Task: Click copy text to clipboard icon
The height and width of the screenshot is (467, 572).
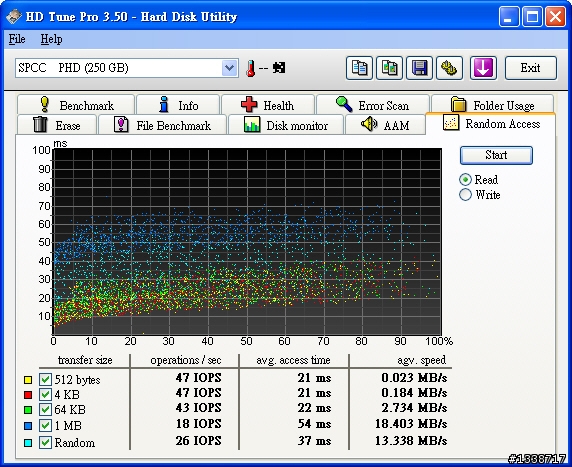Action: point(359,68)
